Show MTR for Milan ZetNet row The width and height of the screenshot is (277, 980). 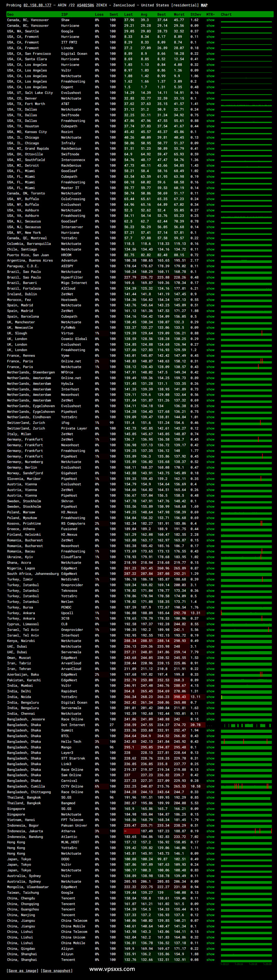point(210,434)
